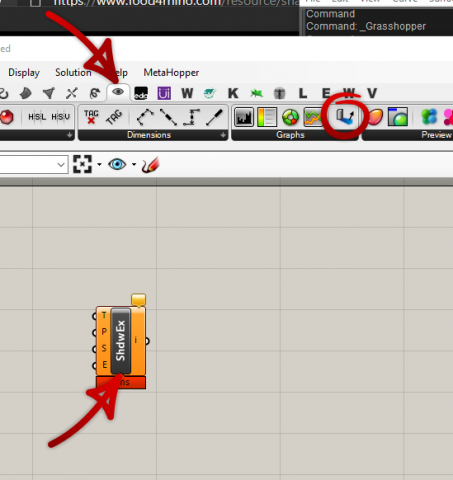Click the i output of ShdwEx

point(136,340)
